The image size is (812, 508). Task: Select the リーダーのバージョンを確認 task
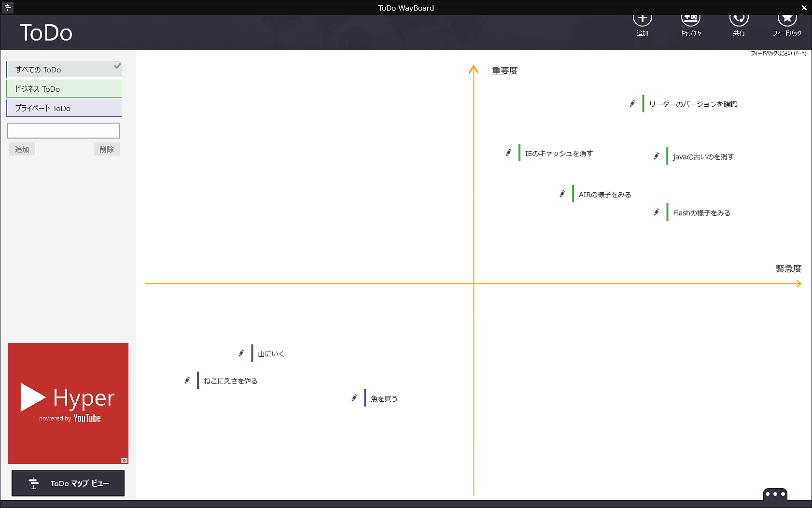pyautogui.click(x=693, y=104)
